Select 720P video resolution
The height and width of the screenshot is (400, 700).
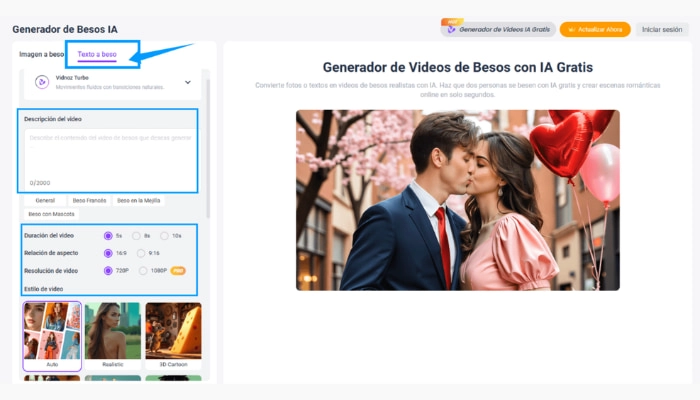tap(108, 271)
